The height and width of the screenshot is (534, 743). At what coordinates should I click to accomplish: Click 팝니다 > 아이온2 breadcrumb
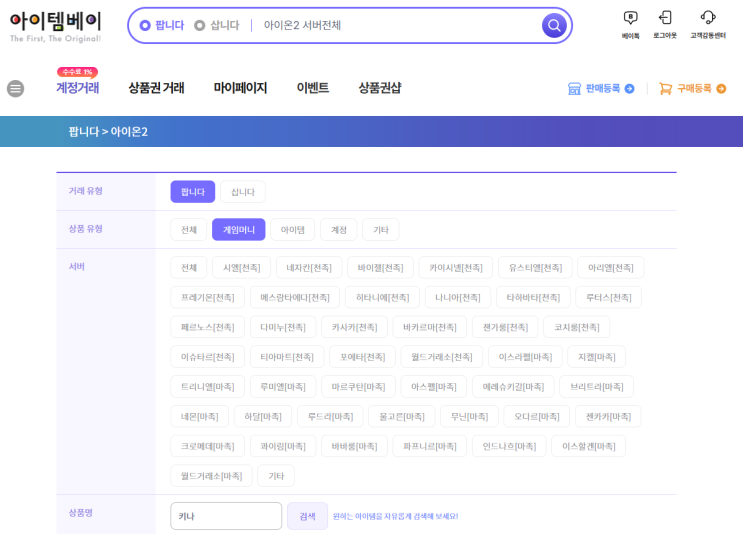pos(108,131)
